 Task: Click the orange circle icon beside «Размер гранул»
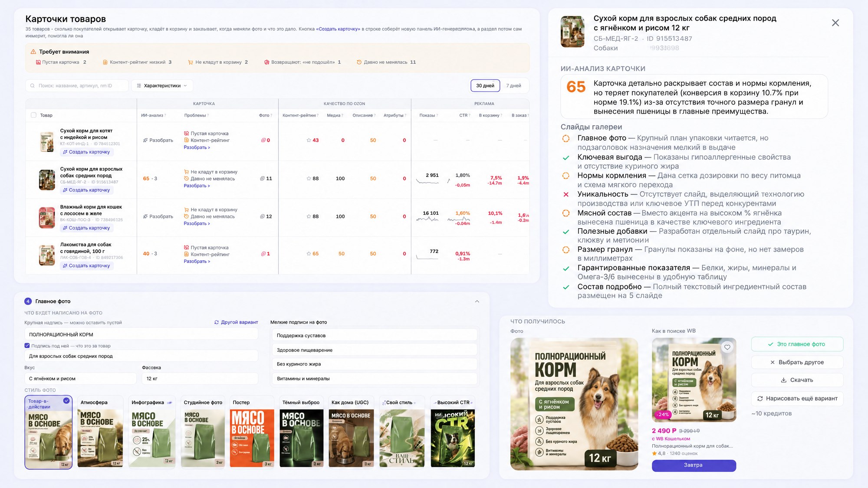[x=566, y=250]
